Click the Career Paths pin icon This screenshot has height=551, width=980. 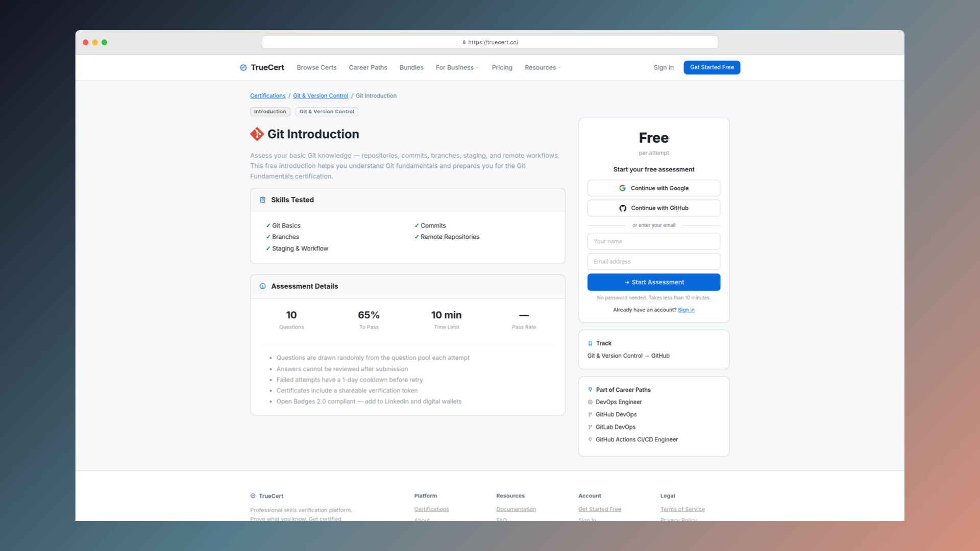tap(591, 390)
